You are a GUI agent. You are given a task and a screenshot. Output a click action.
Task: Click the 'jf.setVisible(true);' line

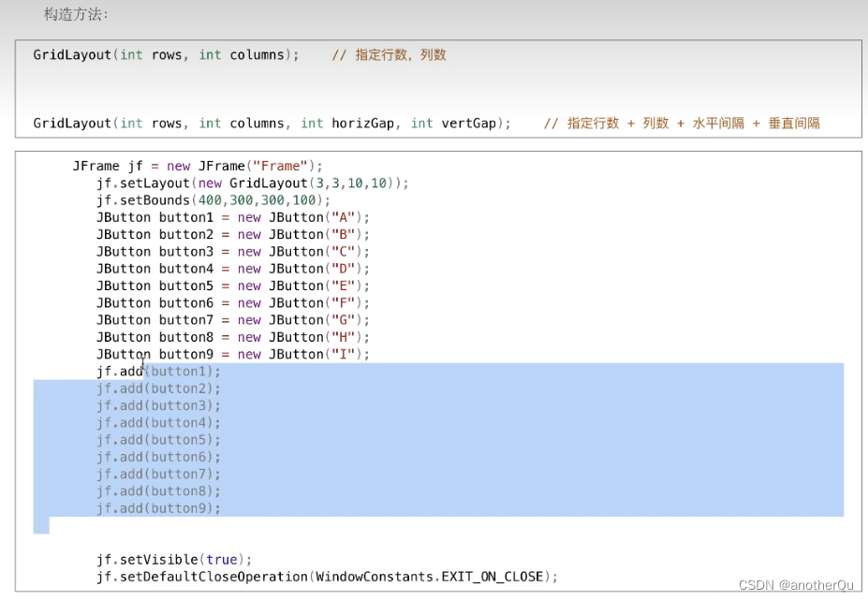(x=174, y=560)
